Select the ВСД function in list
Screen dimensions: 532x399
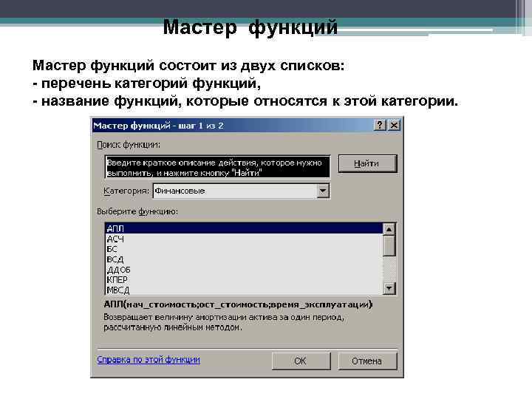tap(244, 259)
